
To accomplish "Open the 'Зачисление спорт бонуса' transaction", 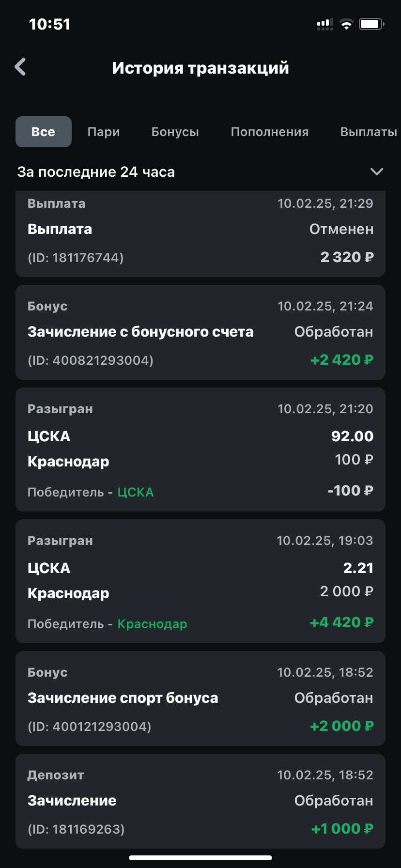I will point(200,698).
